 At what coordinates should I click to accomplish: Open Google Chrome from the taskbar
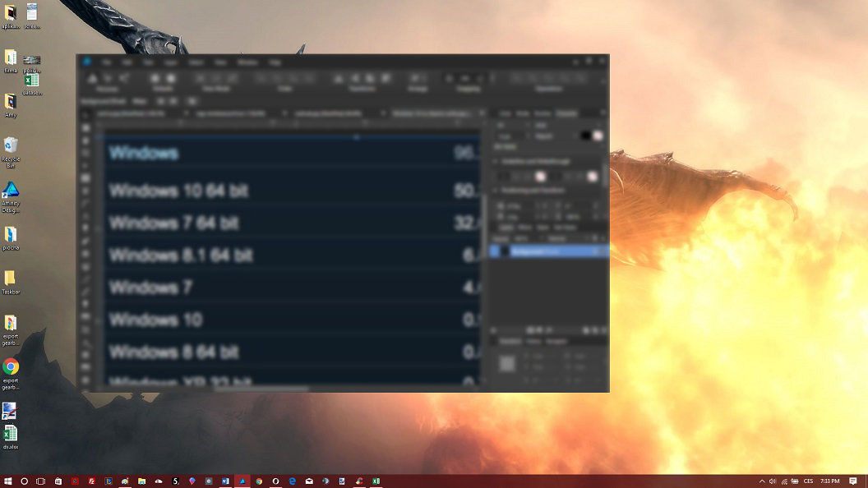[259, 481]
